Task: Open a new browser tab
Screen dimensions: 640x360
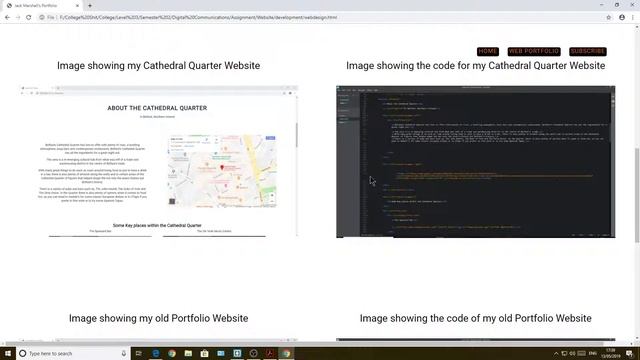Action: (x=90, y=6)
